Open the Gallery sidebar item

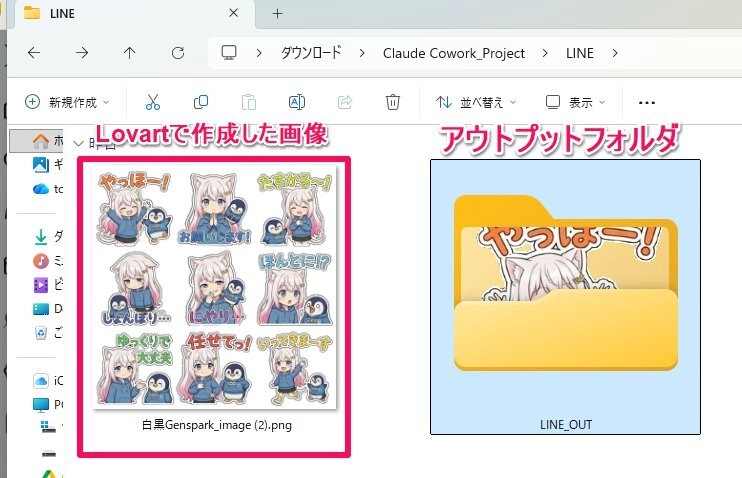[47, 164]
